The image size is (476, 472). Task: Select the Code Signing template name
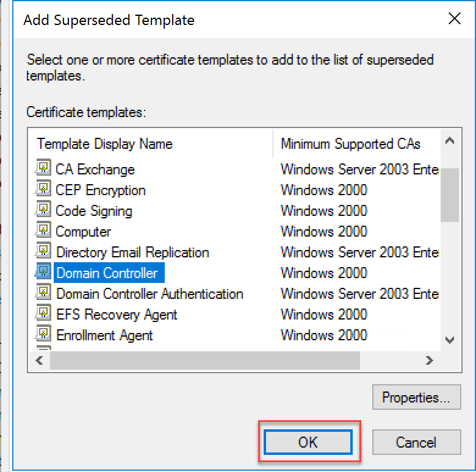coord(94,210)
